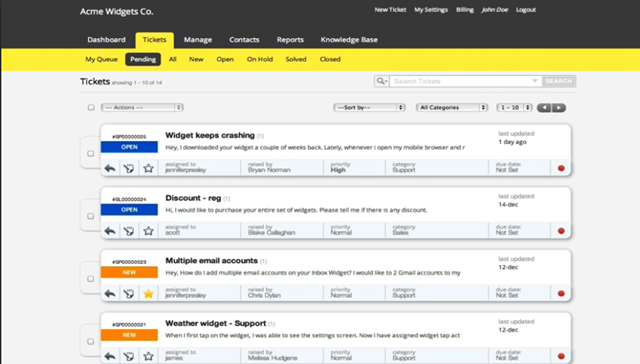Click raised by Blake Callaghan
640x364 pixels.
coord(271,233)
